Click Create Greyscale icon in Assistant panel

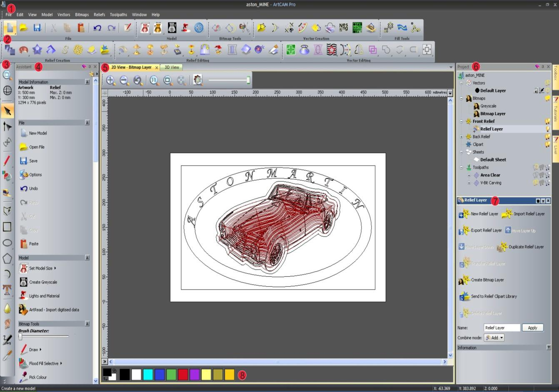(x=23, y=282)
